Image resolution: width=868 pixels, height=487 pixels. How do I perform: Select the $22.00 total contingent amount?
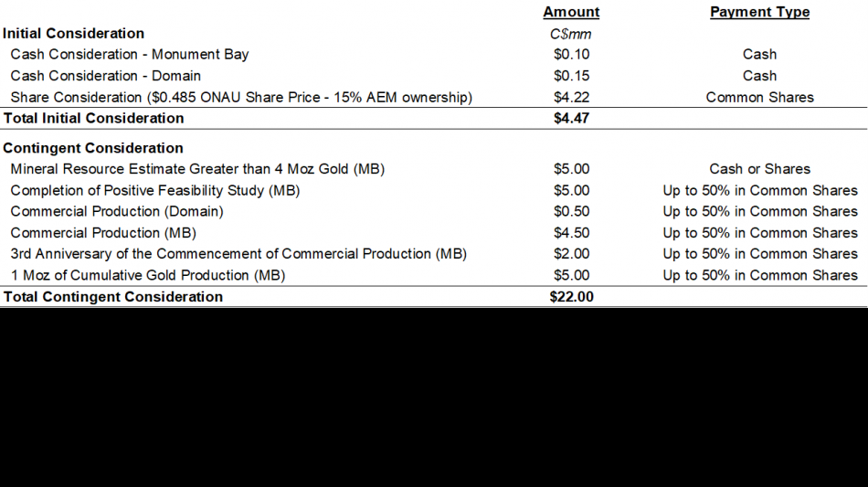tap(571, 297)
